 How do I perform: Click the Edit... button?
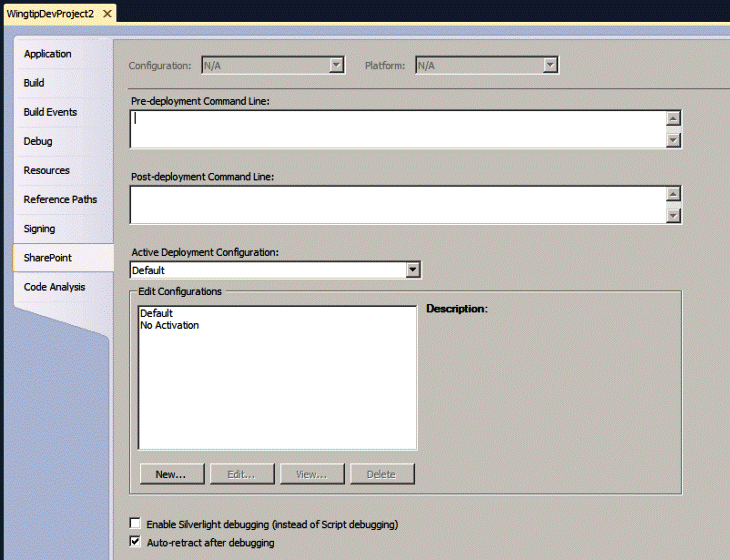click(242, 474)
